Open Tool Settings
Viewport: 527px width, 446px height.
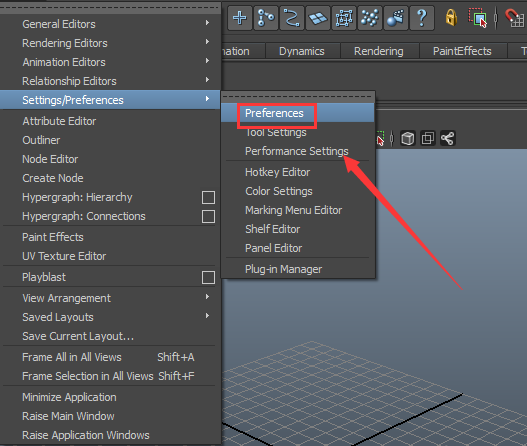coord(298,132)
